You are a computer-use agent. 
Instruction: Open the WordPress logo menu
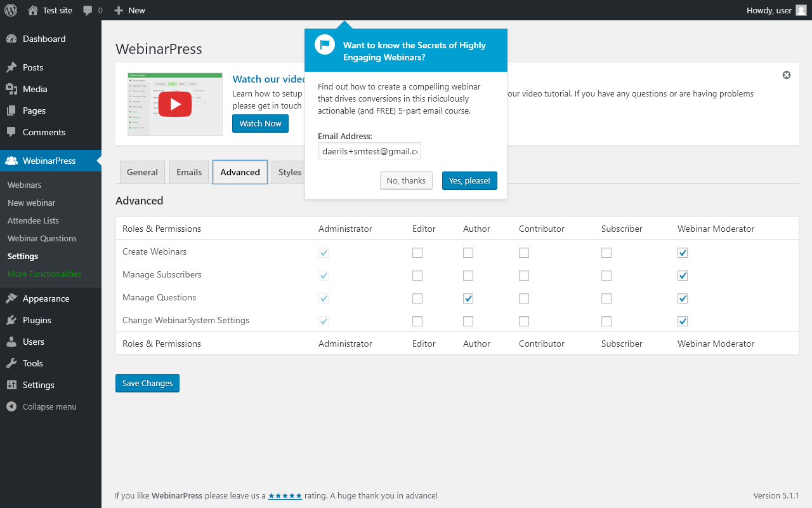point(11,10)
